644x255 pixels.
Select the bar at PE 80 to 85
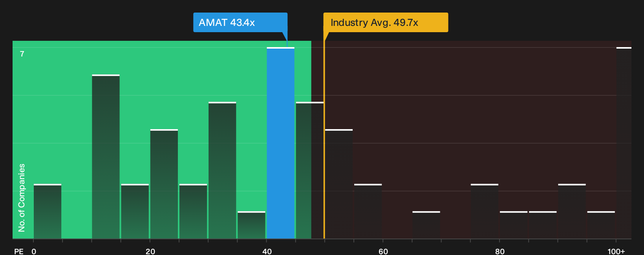click(514, 225)
